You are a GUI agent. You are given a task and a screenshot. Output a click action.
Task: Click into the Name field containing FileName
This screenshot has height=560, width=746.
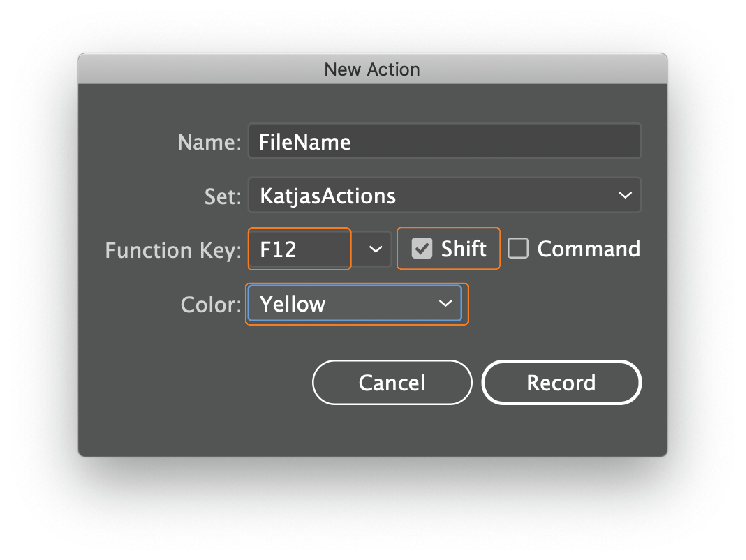click(444, 141)
